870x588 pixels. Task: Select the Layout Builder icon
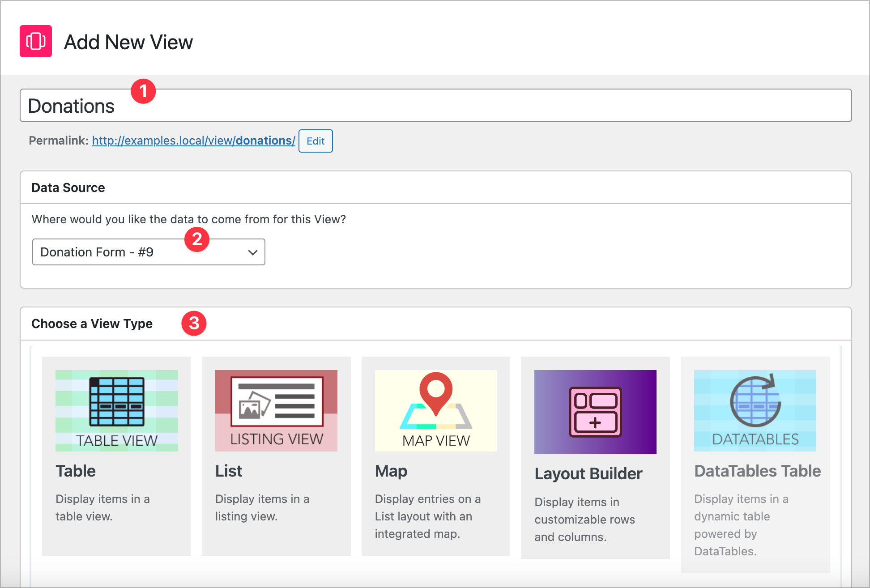[x=595, y=412]
